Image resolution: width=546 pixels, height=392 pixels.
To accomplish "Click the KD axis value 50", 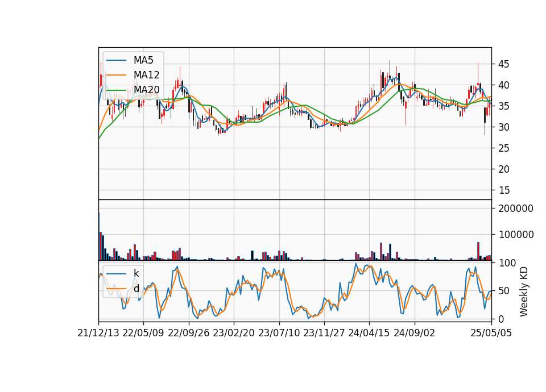I will [504, 291].
